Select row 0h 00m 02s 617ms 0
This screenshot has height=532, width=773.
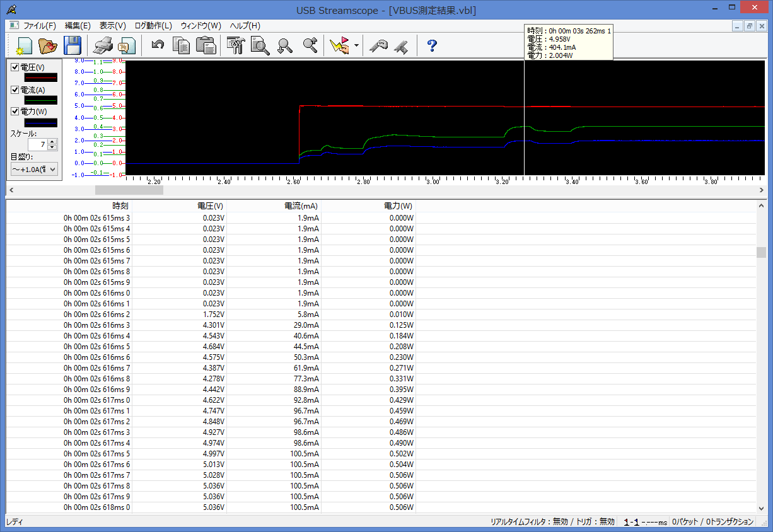coord(381,400)
